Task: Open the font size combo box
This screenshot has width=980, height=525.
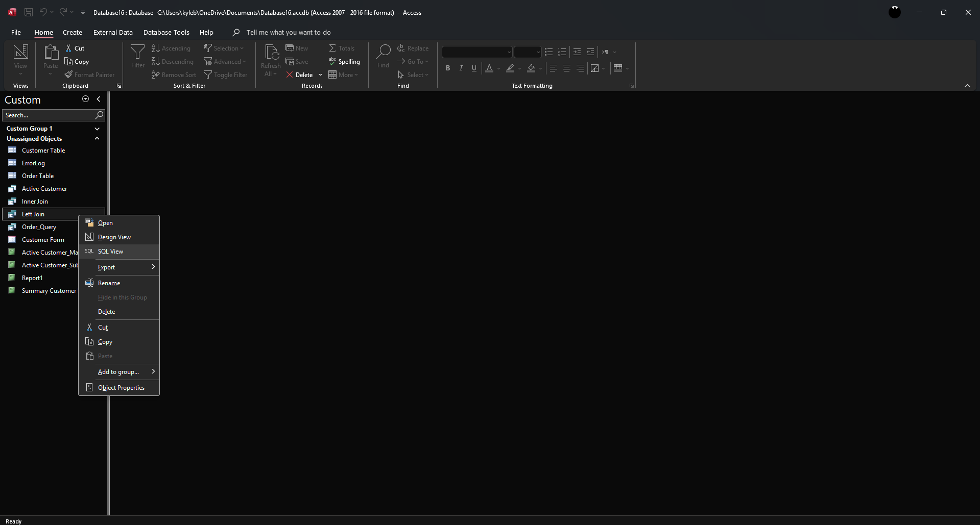Action: click(528, 52)
